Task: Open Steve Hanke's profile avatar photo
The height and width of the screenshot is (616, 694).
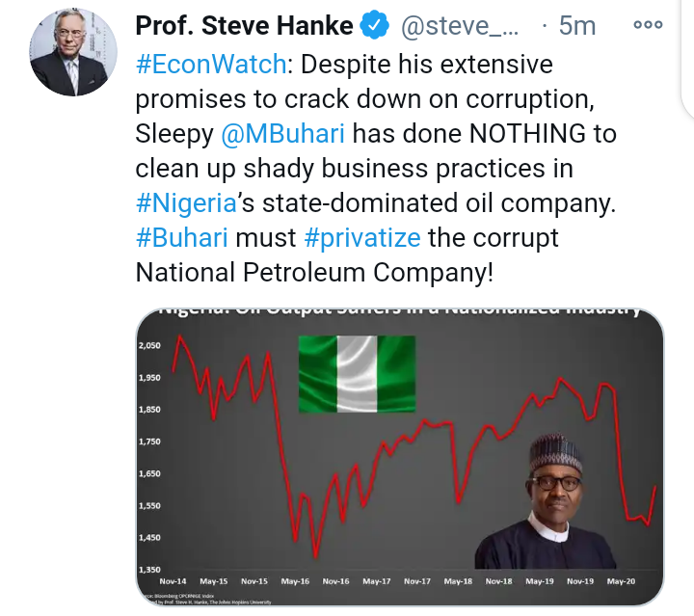Action: pos(73,52)
